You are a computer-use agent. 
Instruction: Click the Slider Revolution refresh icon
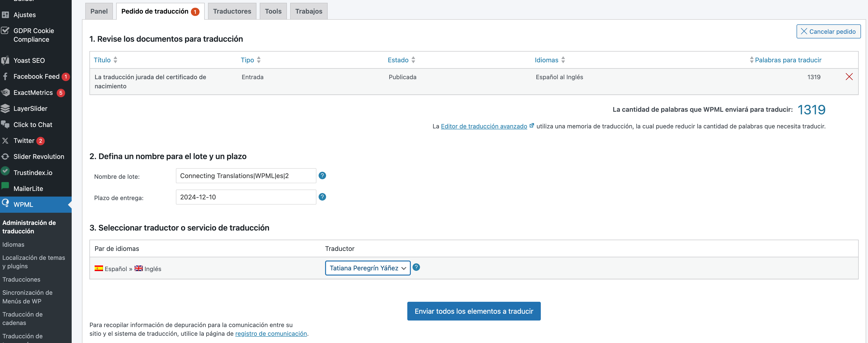5,157
